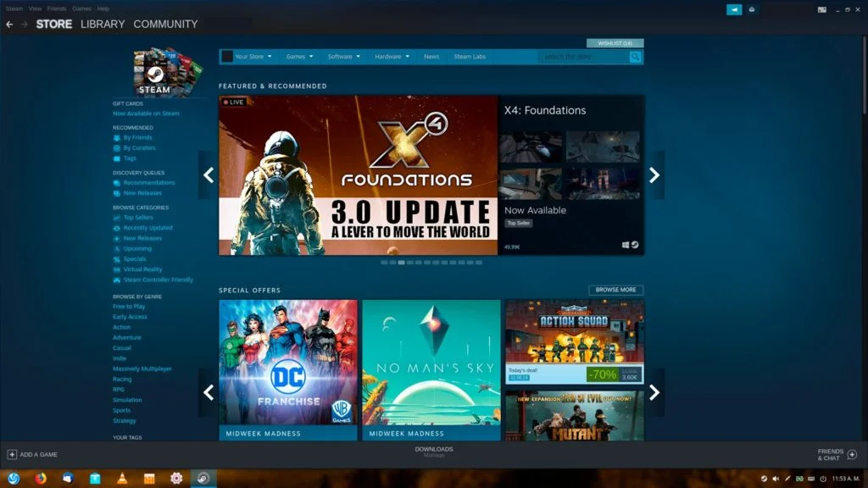Open Action Squad today's deal
868x488 pixels.
pos(575,342)
